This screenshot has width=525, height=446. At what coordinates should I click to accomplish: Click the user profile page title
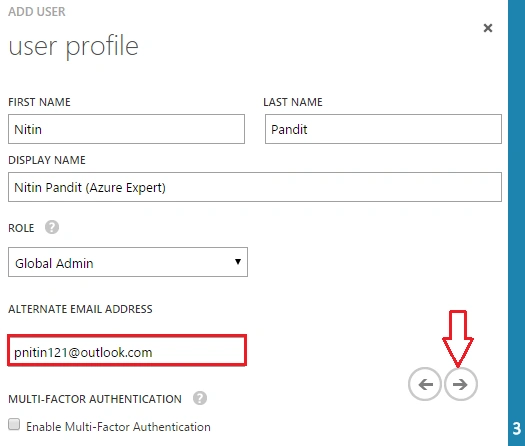tap(73, 46)
